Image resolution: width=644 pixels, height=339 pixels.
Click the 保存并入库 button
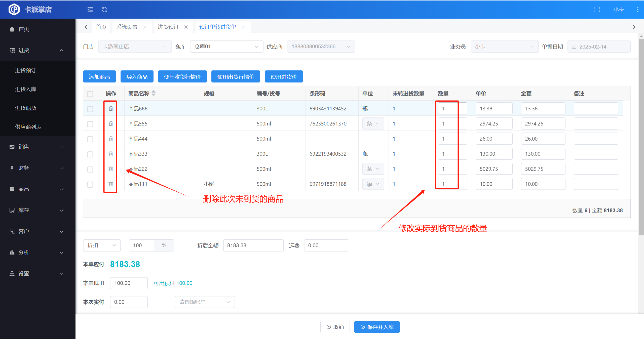[x=376, y=327]
